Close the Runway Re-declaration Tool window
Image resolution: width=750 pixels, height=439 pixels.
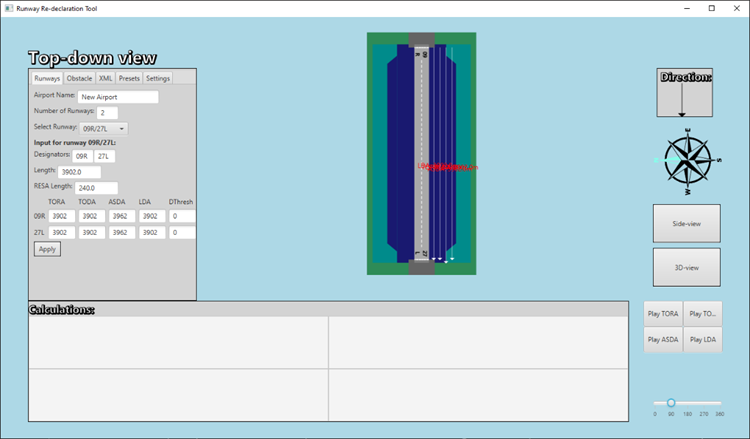tap(737, 8)
